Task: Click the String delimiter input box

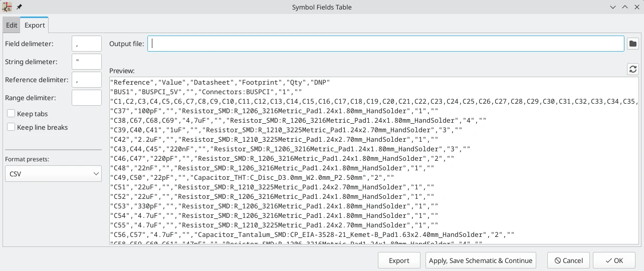Action: point(86,62)
